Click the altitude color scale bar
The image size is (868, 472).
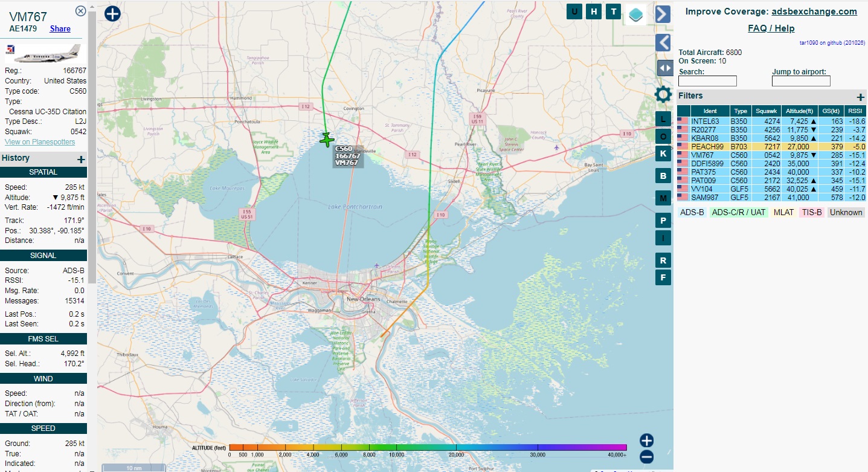(428, 447)
